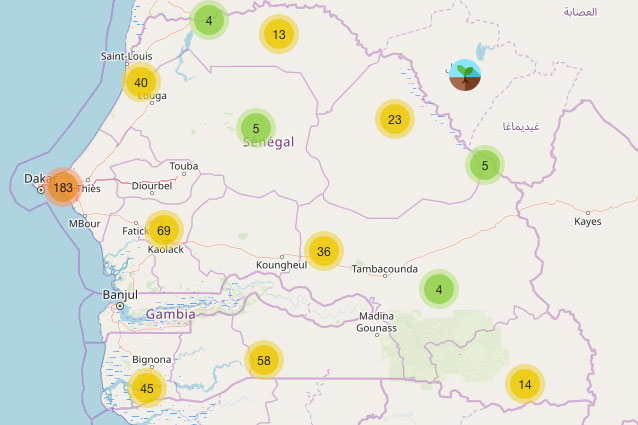This screenshot has height=425, width=638.
Task: Click the plant seedling marker icon
Action: click(x=464, y=74)
